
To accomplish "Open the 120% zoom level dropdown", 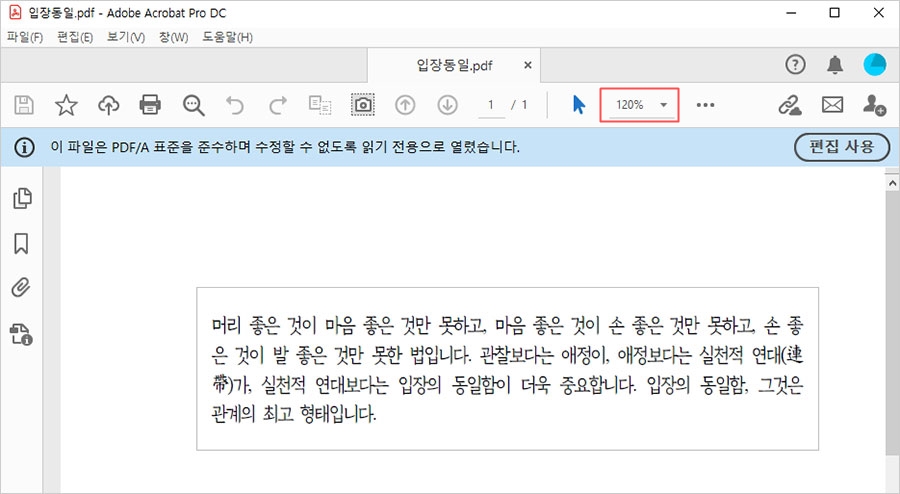I will click(639, 105).
